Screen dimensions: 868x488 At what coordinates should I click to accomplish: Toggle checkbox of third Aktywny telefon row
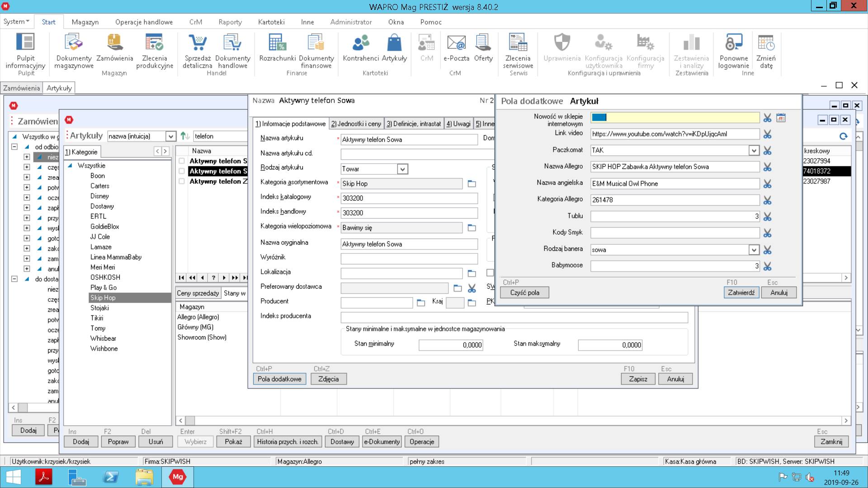coord(182,181)
